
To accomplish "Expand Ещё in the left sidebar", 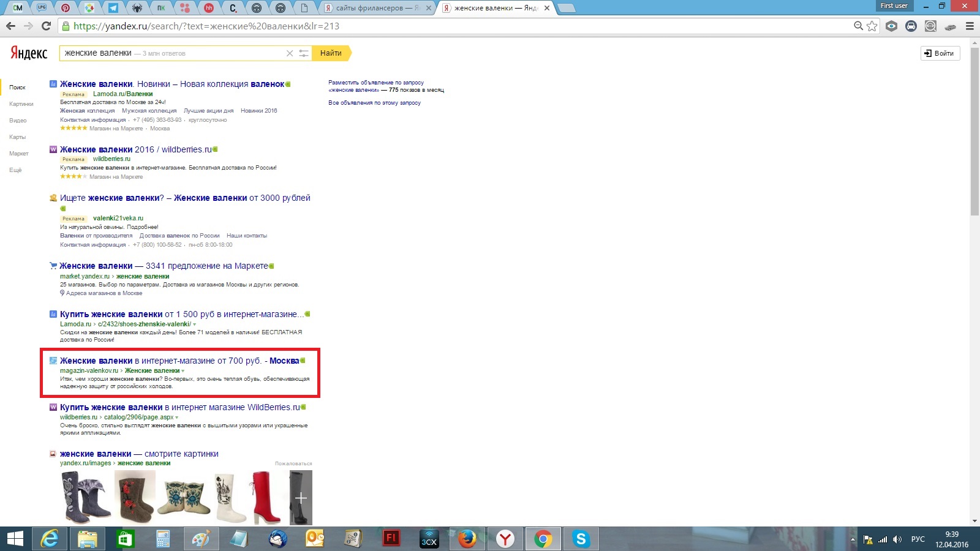I will pos(15,170).
